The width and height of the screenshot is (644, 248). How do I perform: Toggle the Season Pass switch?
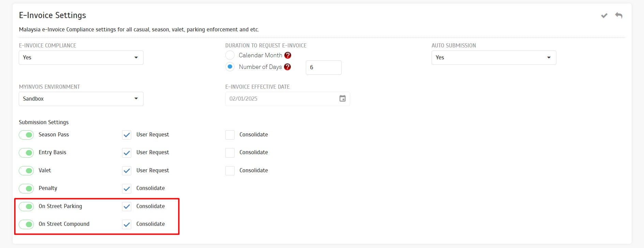pos(27,135)
